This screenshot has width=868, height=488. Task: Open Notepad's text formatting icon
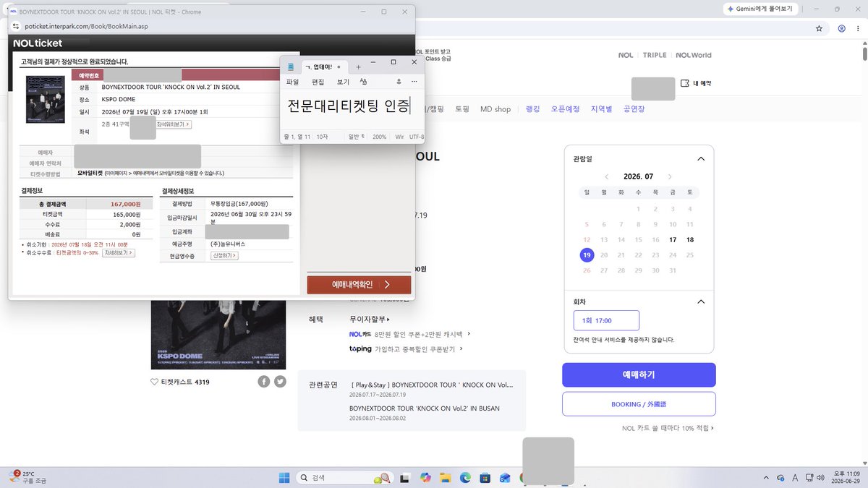[x=363, y=81]
